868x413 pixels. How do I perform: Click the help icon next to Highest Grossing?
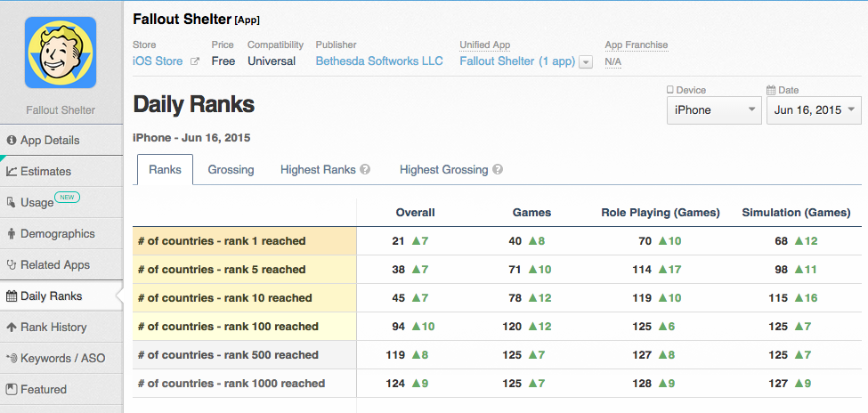pos(498,169)
